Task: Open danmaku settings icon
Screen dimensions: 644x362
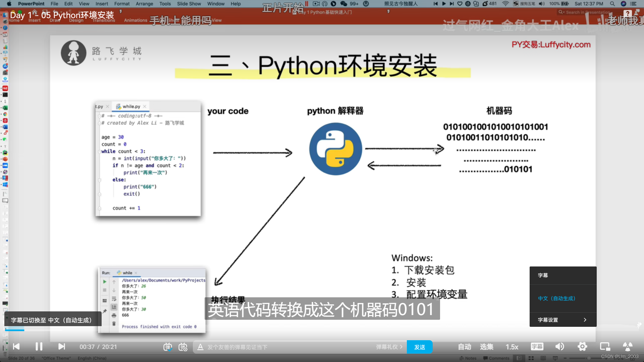Action: pos(183,347)
